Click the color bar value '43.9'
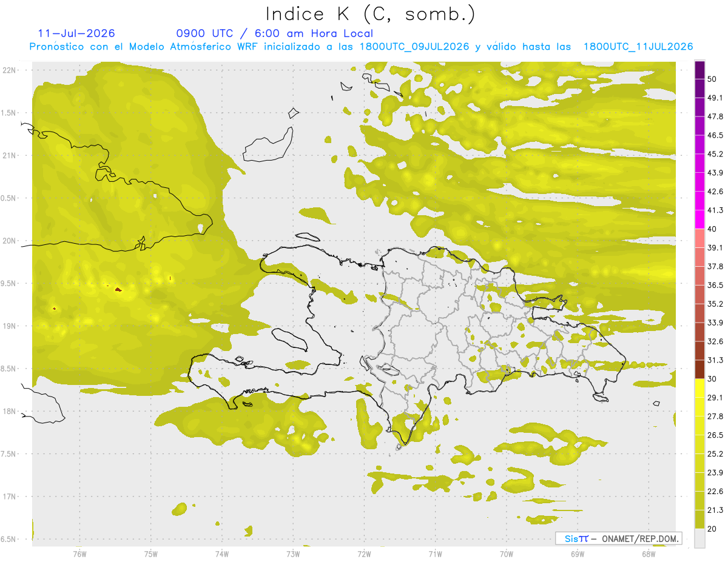Screen dimensions: 728x562 click(715, 173)
